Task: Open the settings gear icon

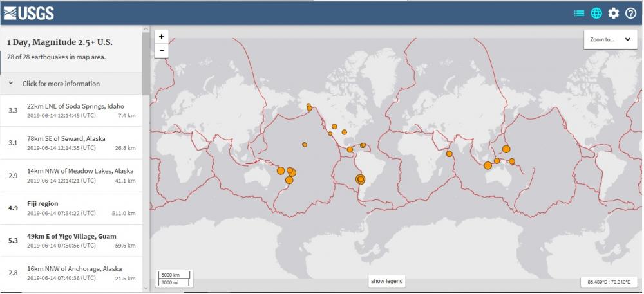Action: pyautogui.click(x=614, y=14)
